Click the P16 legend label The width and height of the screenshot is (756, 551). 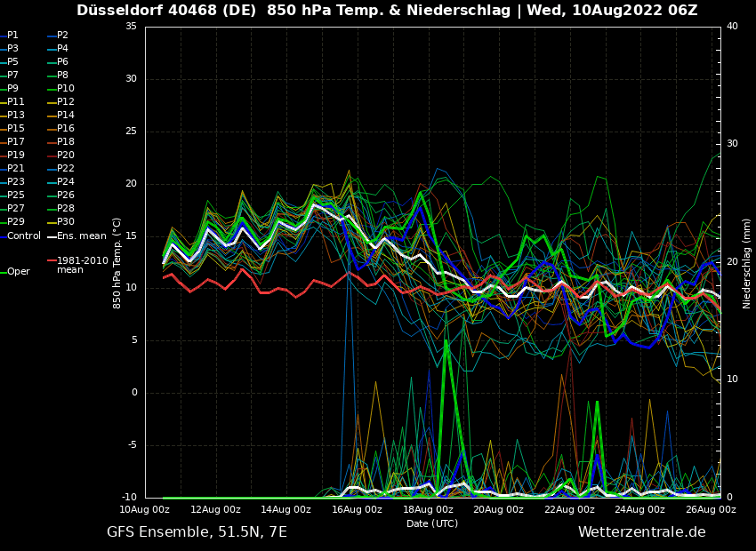(x=66, y=129)
